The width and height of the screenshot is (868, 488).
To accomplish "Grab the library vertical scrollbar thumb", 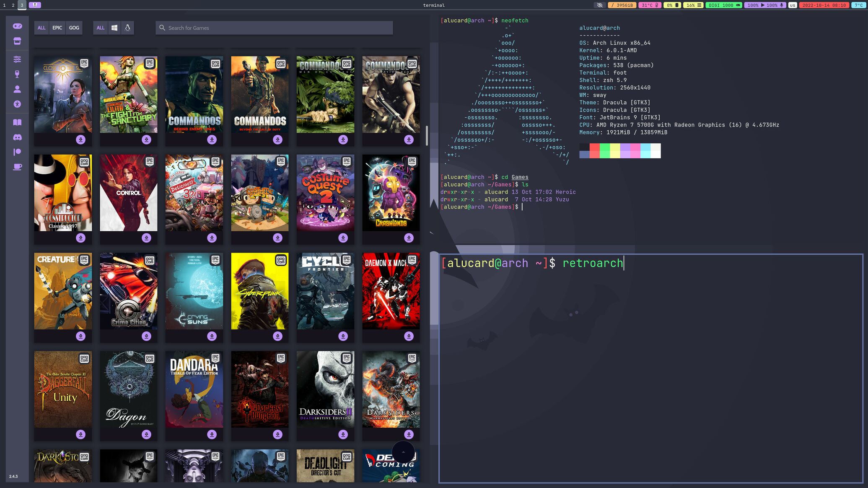I will coord(427,136).
